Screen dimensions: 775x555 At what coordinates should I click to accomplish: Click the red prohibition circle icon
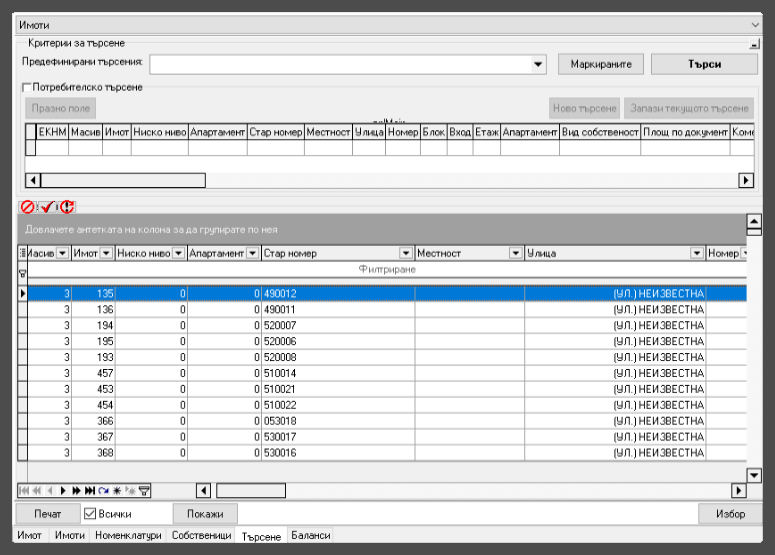27,207
